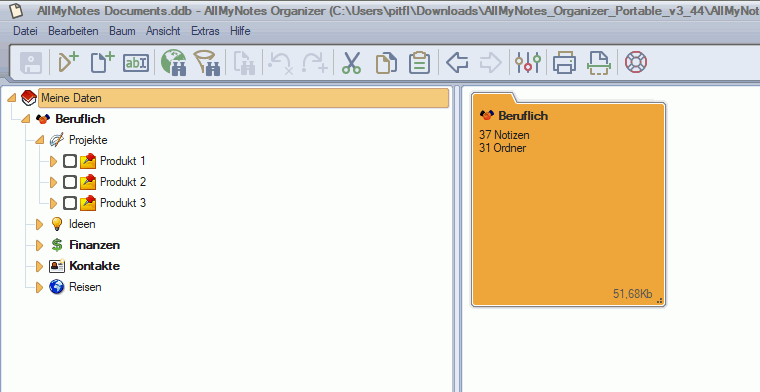Viewport: 760px width, 392px height.
Task: Select Beruflich in the tree
Action: (x=80, y=119)
